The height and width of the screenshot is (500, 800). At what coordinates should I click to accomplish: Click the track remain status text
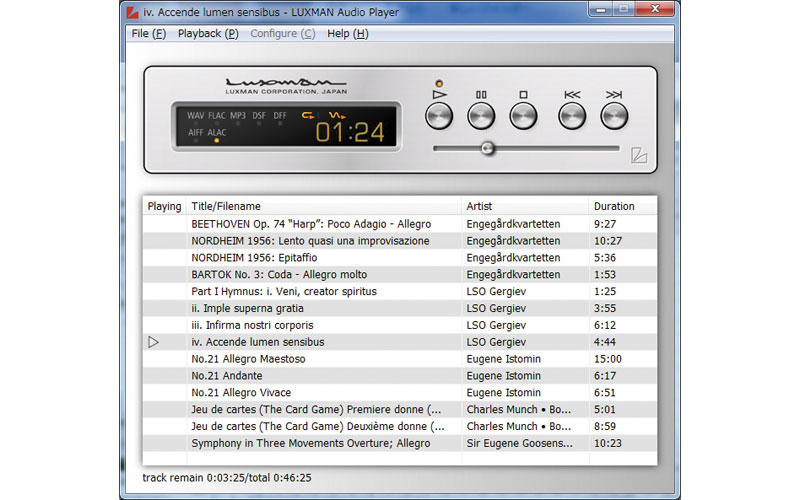pyautogui.click(x=227, y=478)
